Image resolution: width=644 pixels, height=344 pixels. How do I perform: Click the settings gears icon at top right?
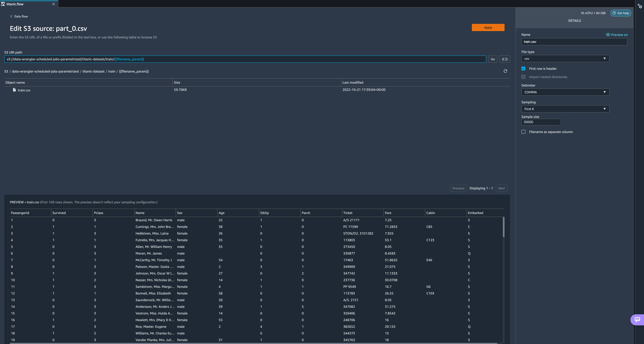[640, 6]
